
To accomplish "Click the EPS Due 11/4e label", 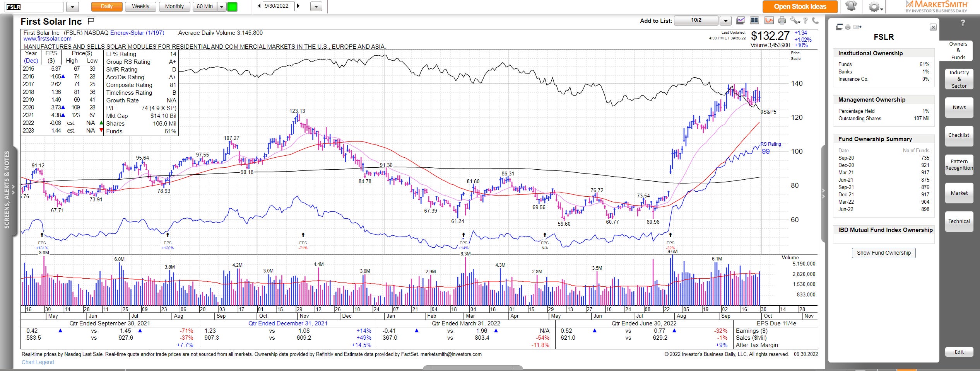I will [x=776, y=323].
